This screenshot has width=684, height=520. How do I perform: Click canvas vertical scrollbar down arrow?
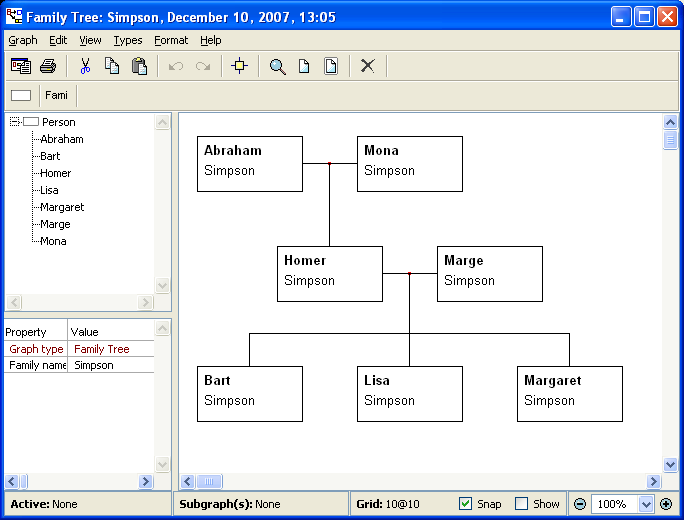click(670, 465)
